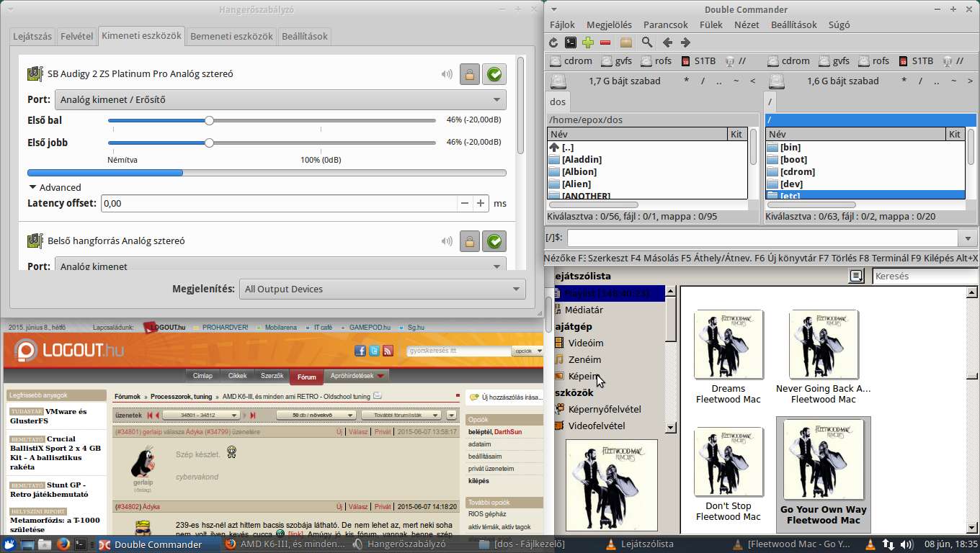This screenshot has height=553, width=980.
Task: Decrease latency offset with minus button
Action: (465, 203)
